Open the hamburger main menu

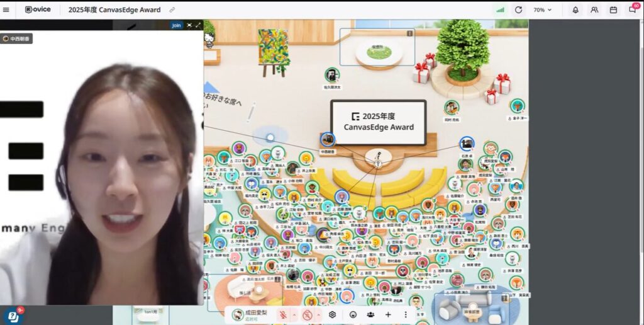[x=6, y=10]
